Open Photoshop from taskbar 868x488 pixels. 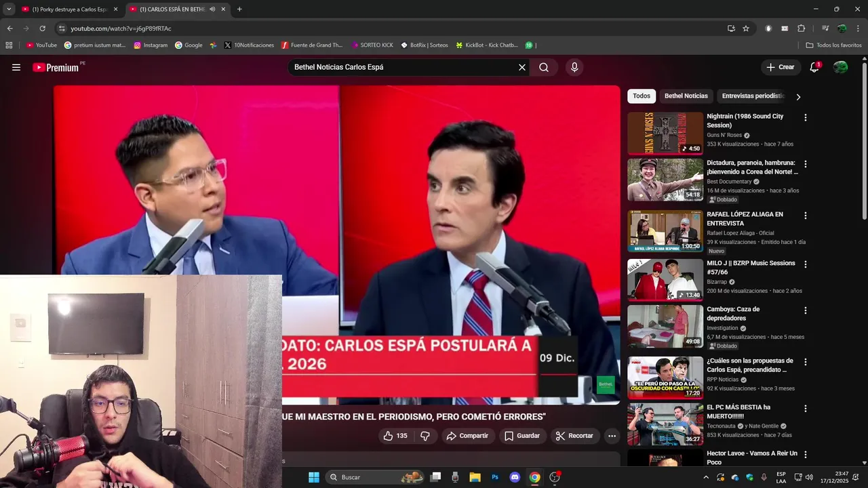click(x=495, y=477)
